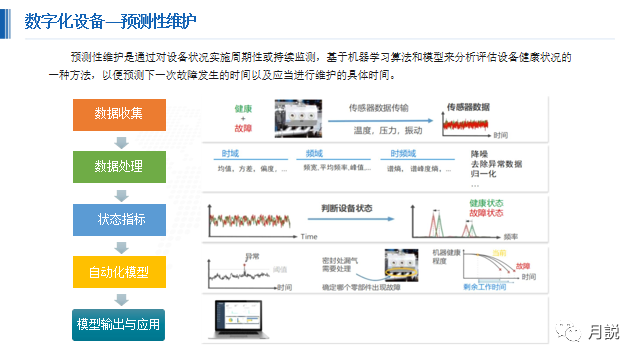Click the orange 数据收集 box
Image resolution: width=640 pixels, height=360 pixels.
(x=119, y=115)
